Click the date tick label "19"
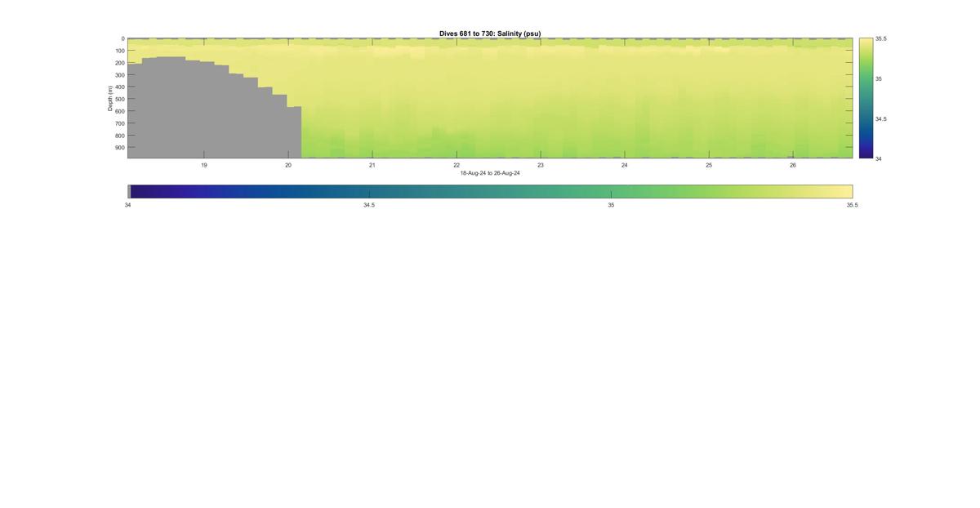Screen dimensions: 980x508 point(204,165)
